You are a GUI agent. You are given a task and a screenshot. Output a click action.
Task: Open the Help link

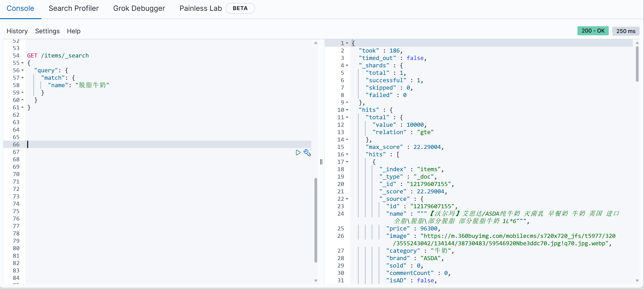(74, 31)
